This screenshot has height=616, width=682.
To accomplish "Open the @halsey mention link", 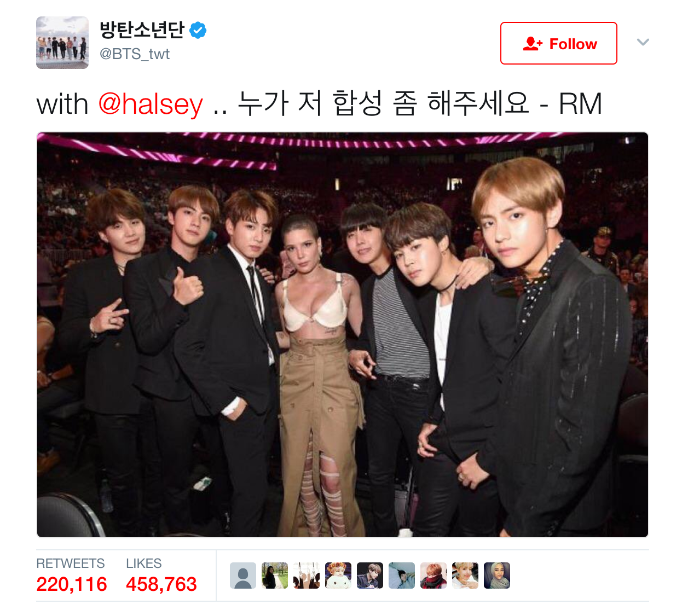I will [x=151, y=104].
